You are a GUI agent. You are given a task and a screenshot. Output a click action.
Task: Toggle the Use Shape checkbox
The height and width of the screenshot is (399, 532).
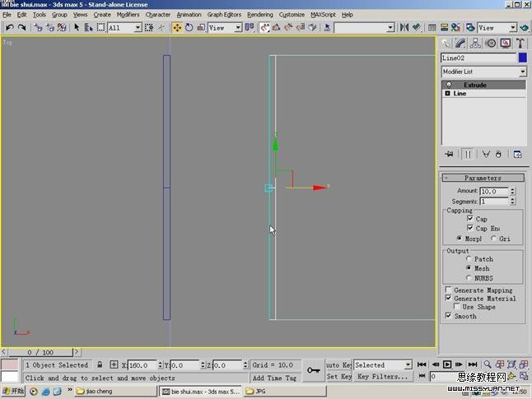coord(457,307)
